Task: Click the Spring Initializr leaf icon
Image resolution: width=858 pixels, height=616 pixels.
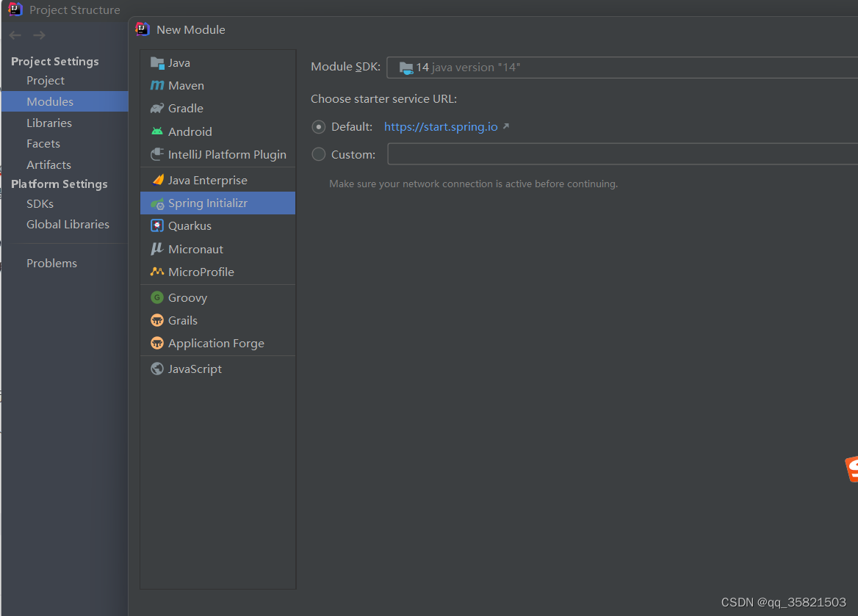Action: tap(157, 203)
